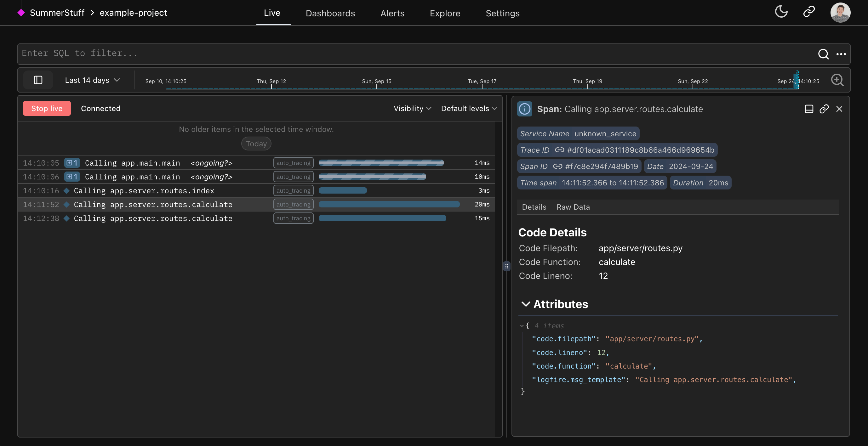Screen dimensions: 868x446
Task: Open the Last 14 days time range dropdown
Action: [92, 80]
